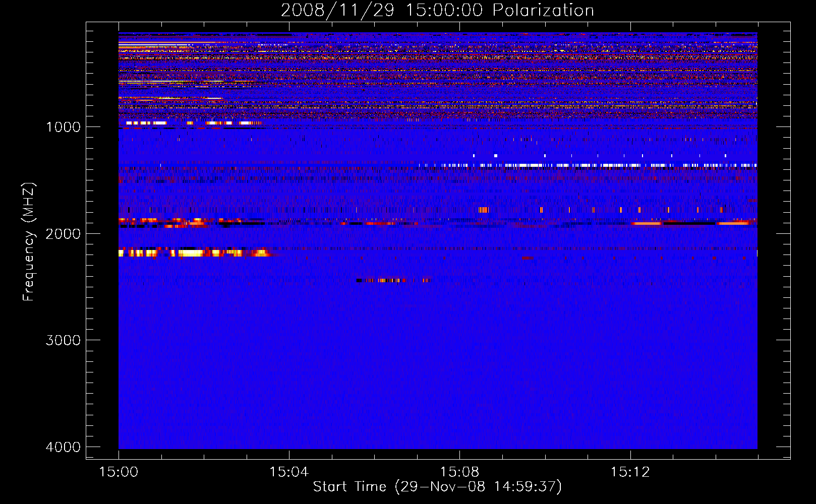This screenshot has height=504, width=816.
Task: Click the 15:04 time tick label
Action: (x=289, y=472)
